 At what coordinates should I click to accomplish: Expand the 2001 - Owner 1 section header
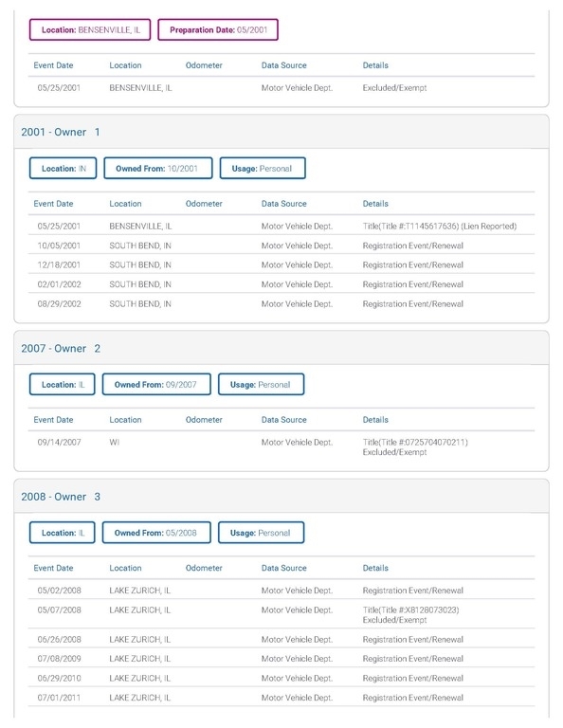tap(281, 132)
